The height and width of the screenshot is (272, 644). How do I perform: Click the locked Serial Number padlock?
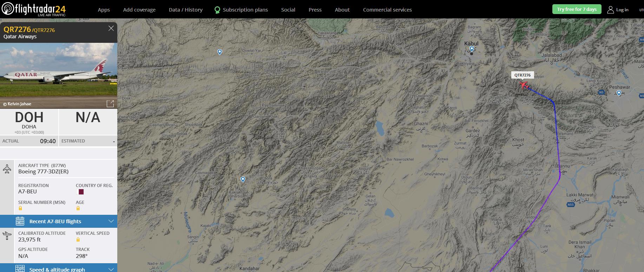pos(20,208)
